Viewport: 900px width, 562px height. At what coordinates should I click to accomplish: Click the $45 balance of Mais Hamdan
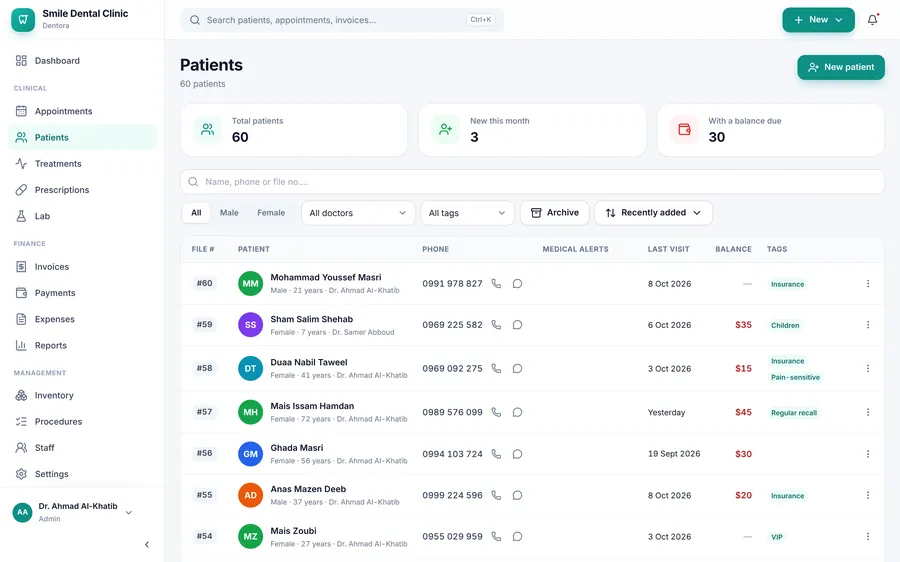point(743,412)
